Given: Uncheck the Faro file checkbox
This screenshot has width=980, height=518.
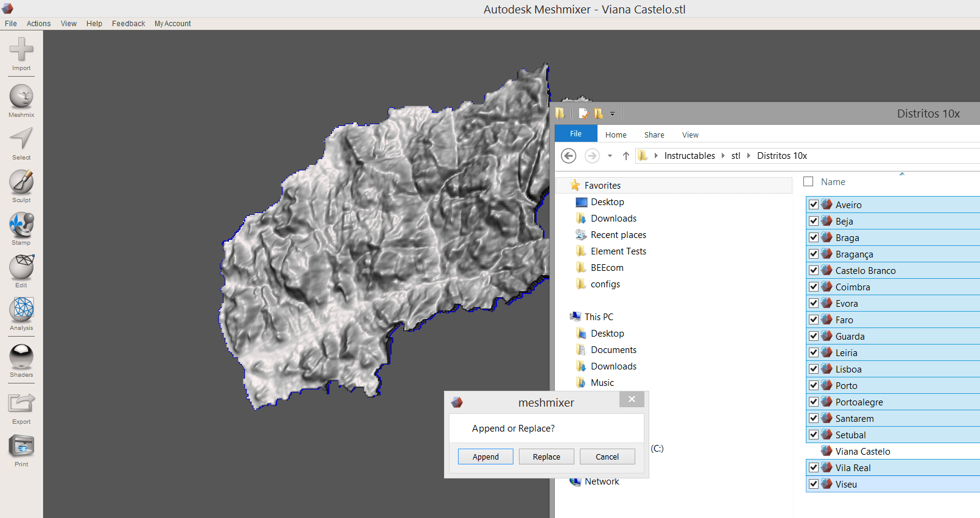Looking at the screenshot, I should (814, 320).
